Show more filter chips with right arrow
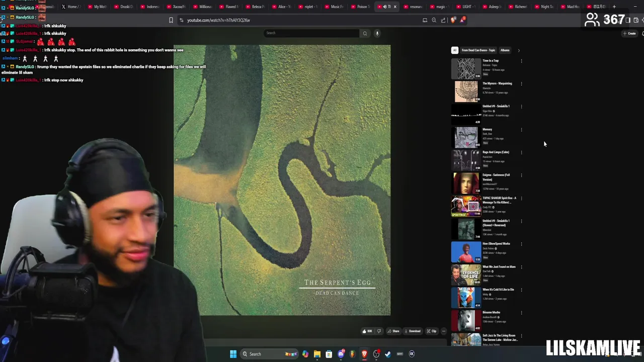The height and width of the screenshot is (362, 644). (519, 50)
